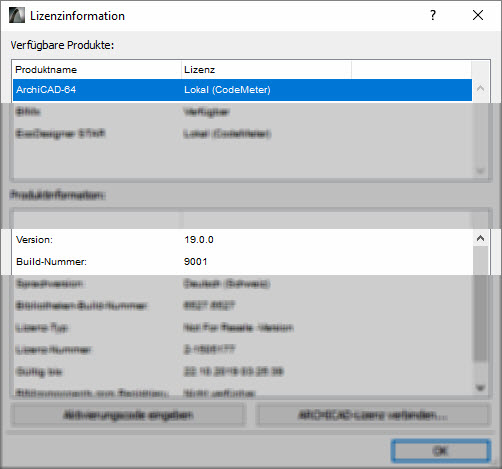The width and height of the screenshot is (502, 469).
Task: Close the Lizenzinformation dialog
Action: point(478,15)
